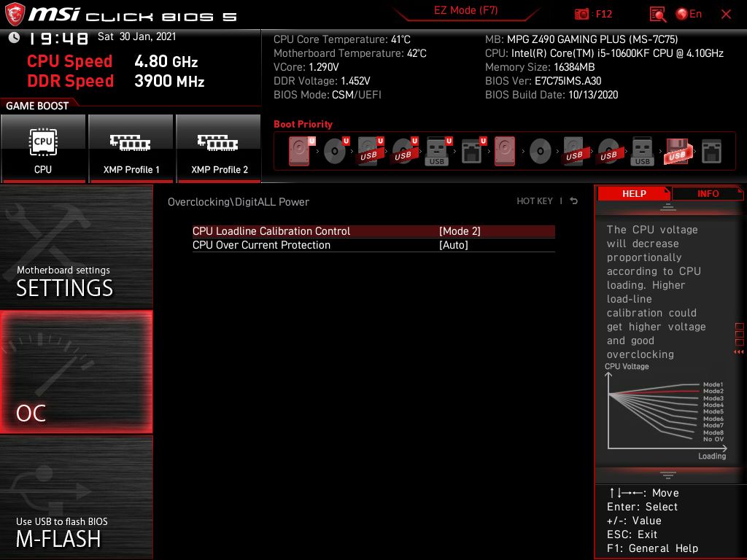Click BIOS Build Date: 10/13/2020
Image resolution: width=747 pixels, height=560 pixels.
pyautogui.click(x=551, y=95)
